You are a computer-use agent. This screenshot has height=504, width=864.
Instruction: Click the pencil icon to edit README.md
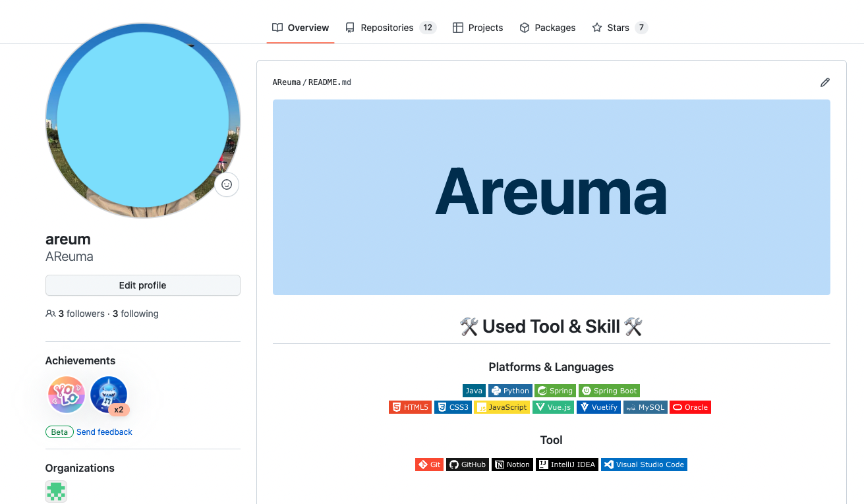(x=825, y=82)
